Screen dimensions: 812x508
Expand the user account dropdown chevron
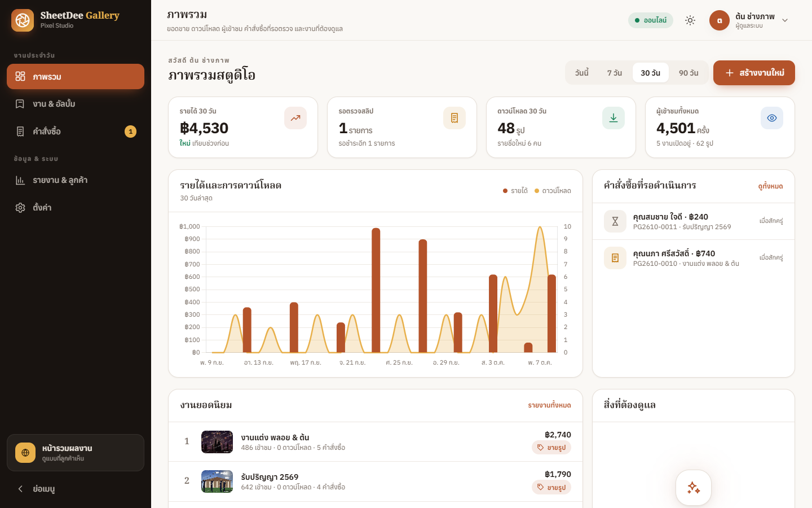tap(785, 20)
